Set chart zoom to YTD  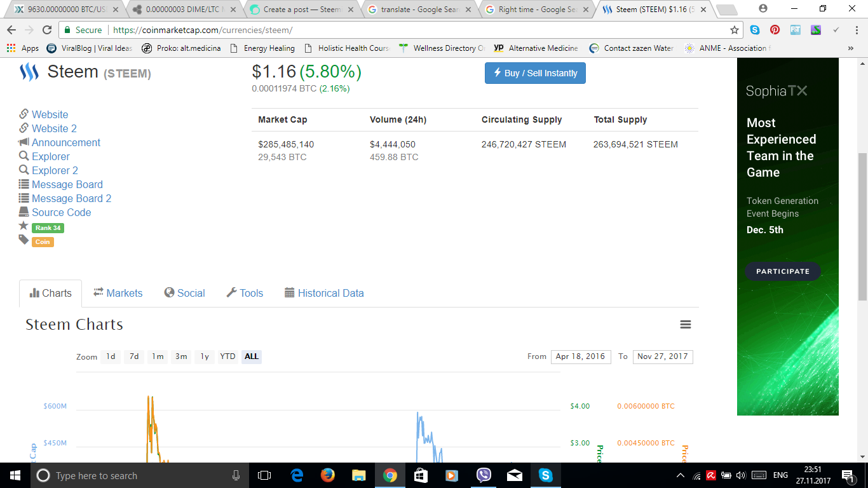(x=228, y=356)
